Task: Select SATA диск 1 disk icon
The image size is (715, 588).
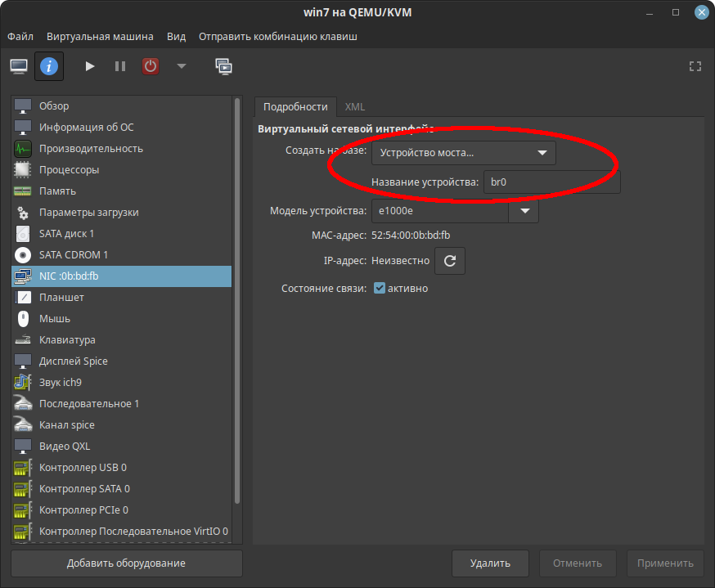Action: pyautogui.click(x=23, y=233)
